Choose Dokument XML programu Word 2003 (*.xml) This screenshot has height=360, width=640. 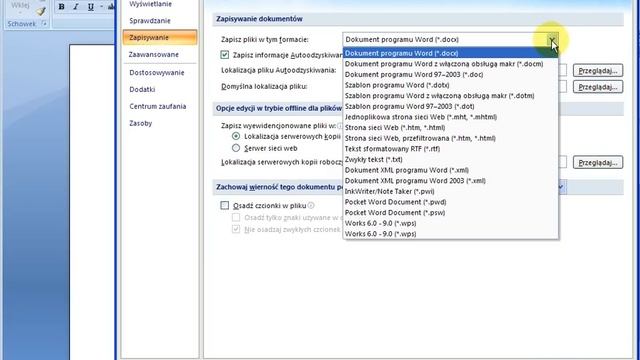tap(451, 181)
